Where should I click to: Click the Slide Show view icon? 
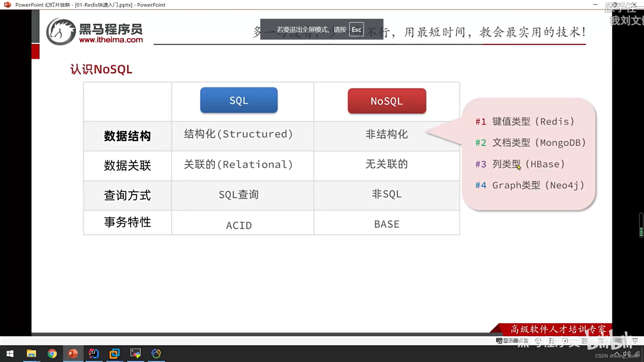click(x=635, y=341)
